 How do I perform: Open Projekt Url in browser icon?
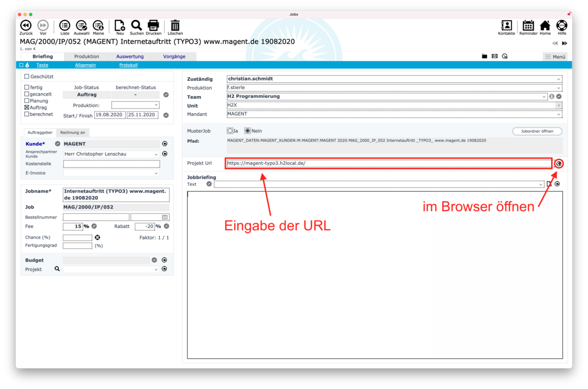[559, 164]
